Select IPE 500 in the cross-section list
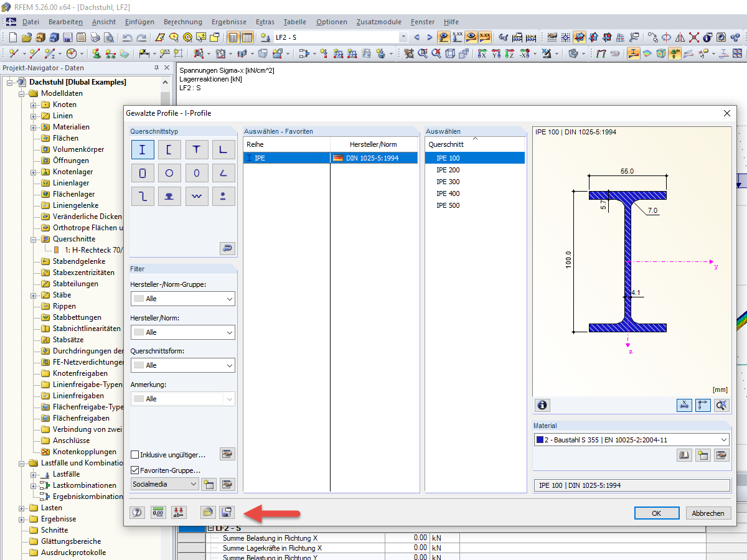This screenshot has width=747, height=560. [x=475, y=205]
